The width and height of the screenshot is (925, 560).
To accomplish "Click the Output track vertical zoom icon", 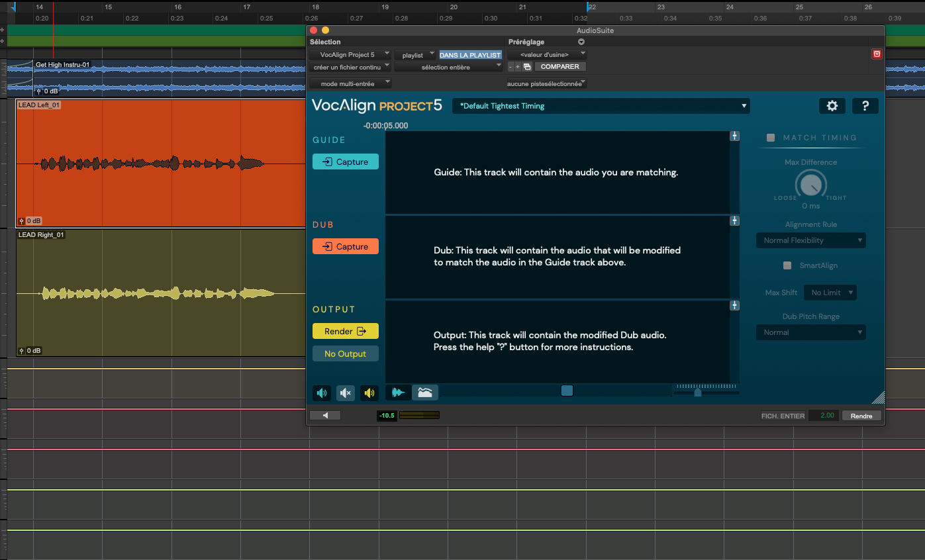I will tap(734, 306).
